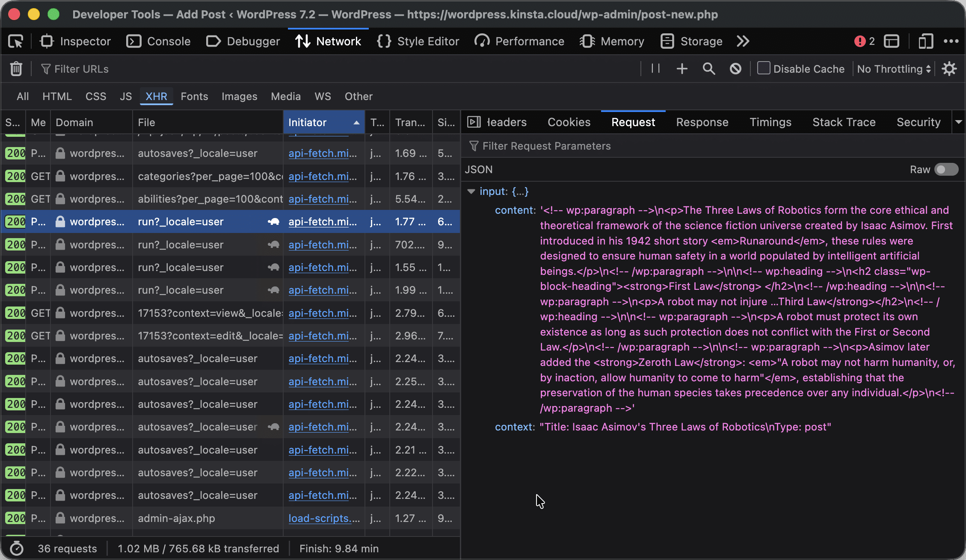Open request blocking panel
Viewport: 966px width, 560px height.
735,69
